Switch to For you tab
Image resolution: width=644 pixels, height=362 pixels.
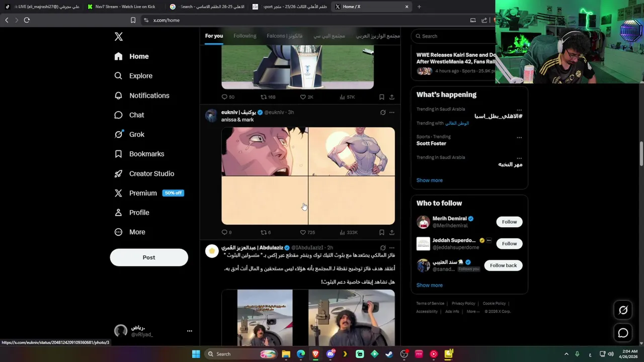click(214, 36)
